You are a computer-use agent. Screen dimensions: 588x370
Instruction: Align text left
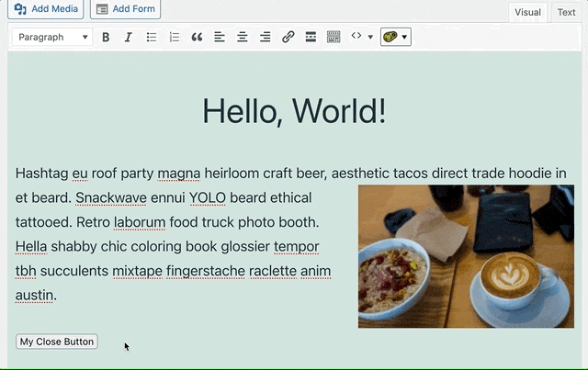(x=220, y=37)
